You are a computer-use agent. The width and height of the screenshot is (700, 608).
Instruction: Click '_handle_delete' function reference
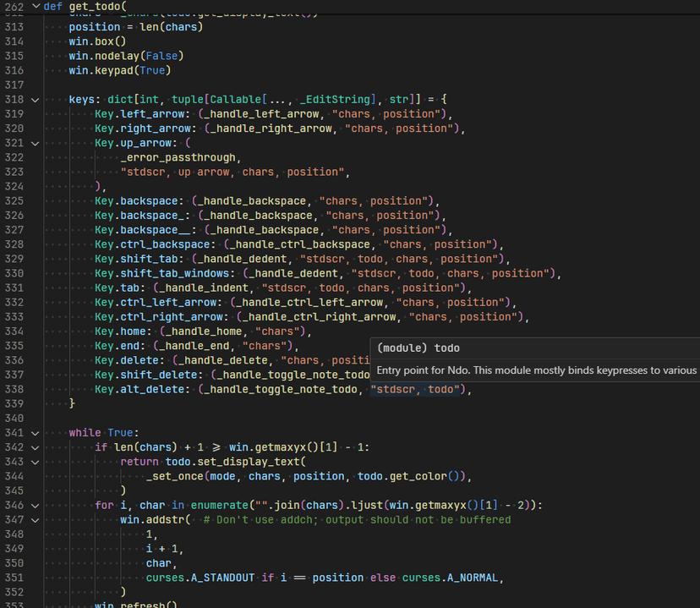click(223, 360)
